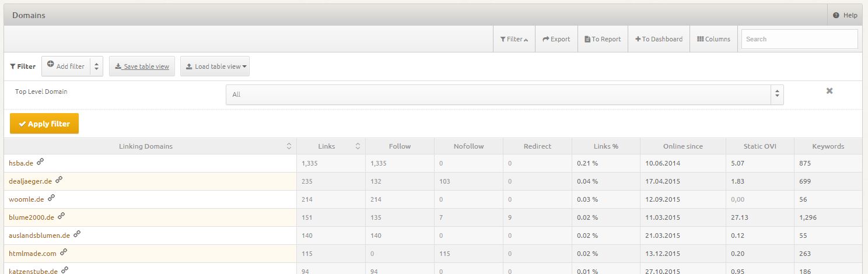Select links count 1,335 for hsba.de
Screen dimensions: 868x274
310,163
